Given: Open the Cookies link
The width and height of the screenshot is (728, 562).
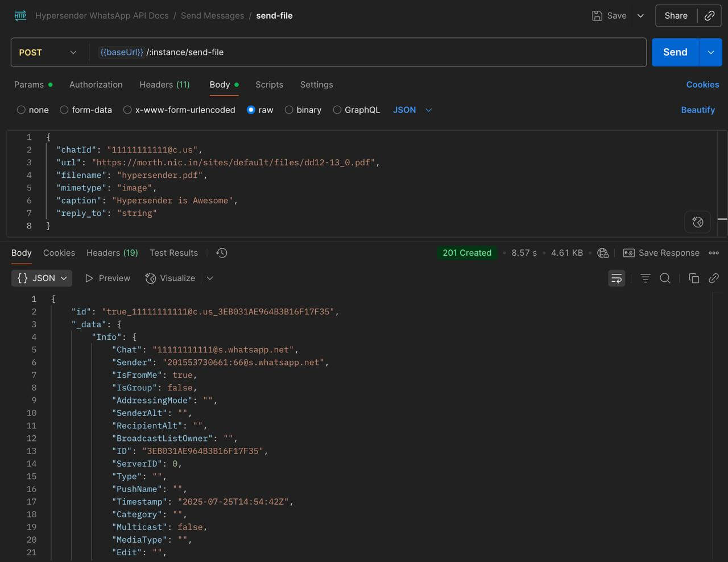Looking at the screenshot, I should [702, 85].
